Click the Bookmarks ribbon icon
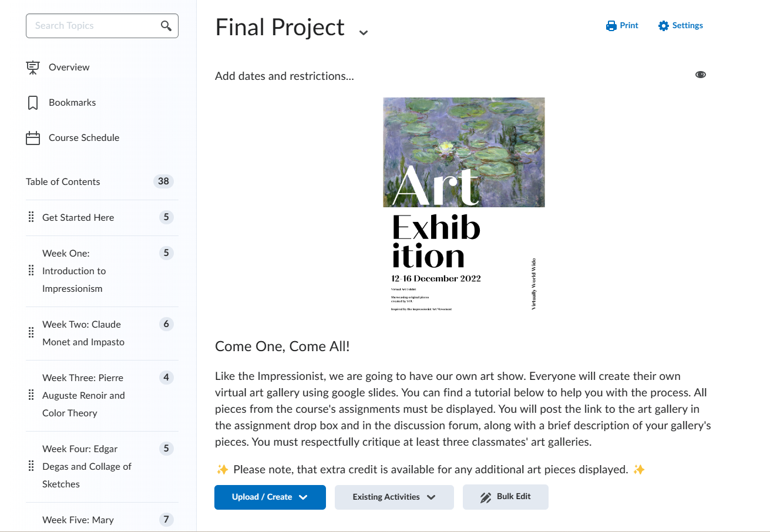770x532 pixels. click(33, 103)
